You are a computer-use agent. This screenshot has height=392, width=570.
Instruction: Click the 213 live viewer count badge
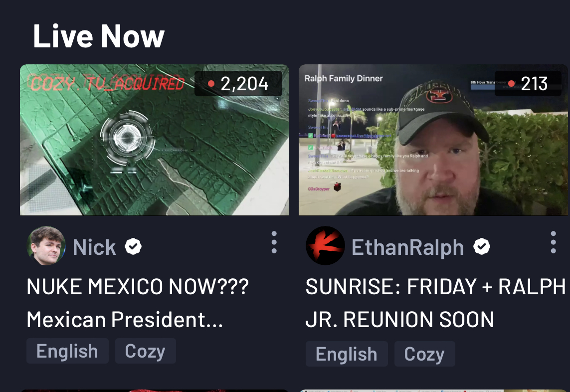click(528, 84)
